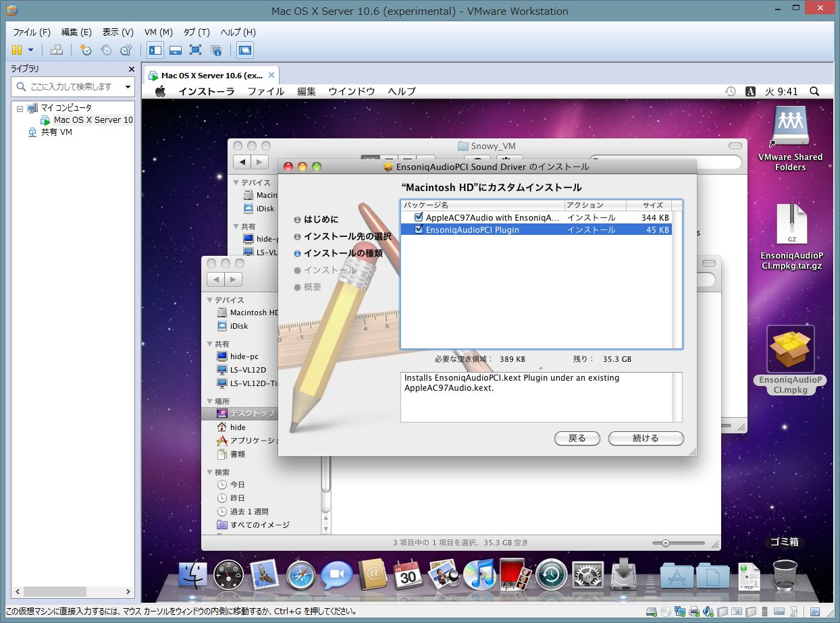Open the VM (M) menu
Screen dimensions: 840x623
(x=159, y=32)
